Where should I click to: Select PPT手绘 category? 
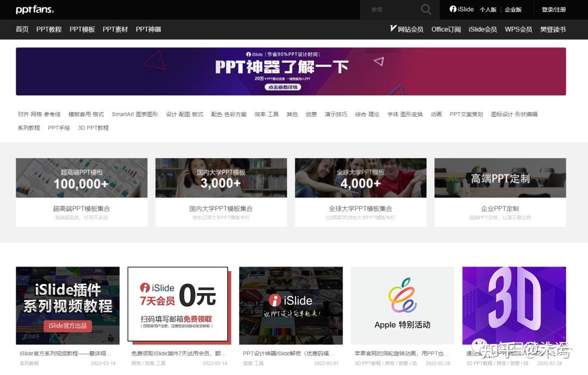pos(59,128)
